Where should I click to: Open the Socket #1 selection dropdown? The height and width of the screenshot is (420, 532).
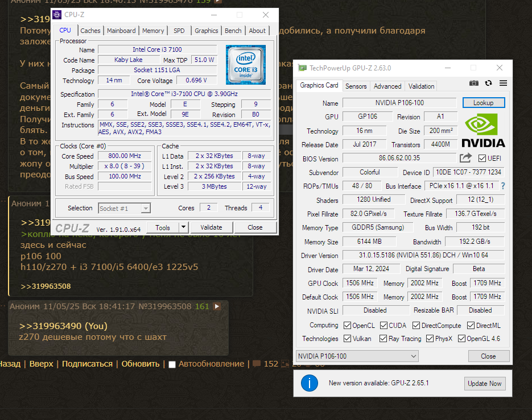[x=125, y=209]
